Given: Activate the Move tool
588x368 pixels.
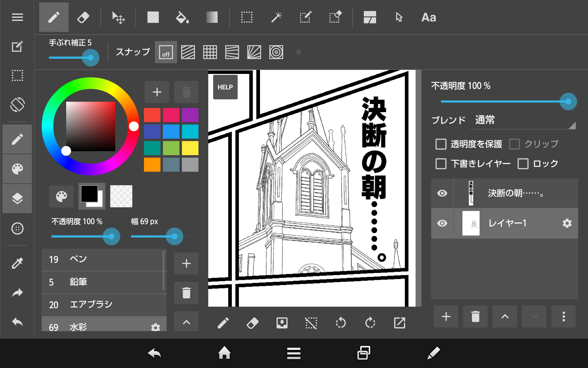Looking at the screenshot, I should click(118, 17).
